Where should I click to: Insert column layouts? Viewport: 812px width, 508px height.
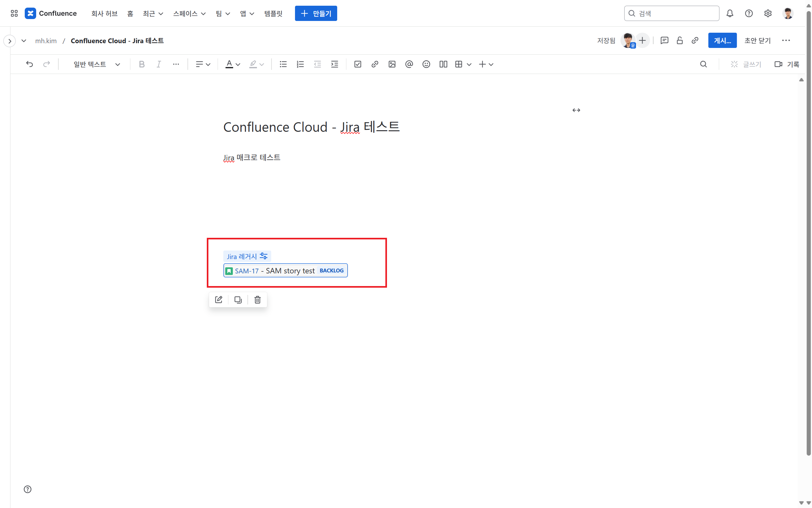[x=443, y=64]
